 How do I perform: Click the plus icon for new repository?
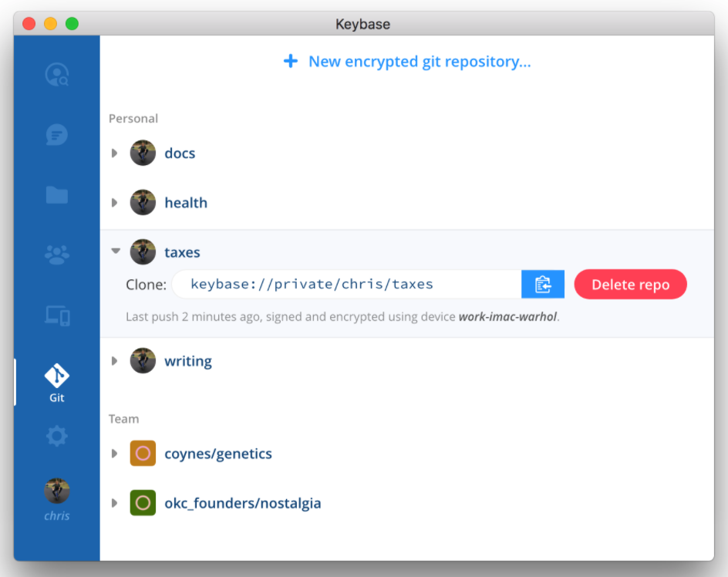click(291, 61)
